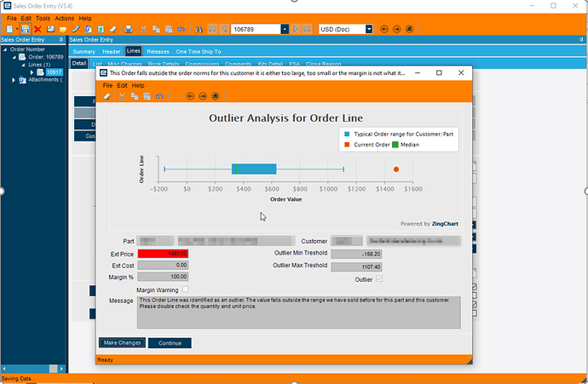Screen dimensions: 588x384
Task: Click the Paste icon in outlier dialog toolbar
Action: (x=147, y=96)
